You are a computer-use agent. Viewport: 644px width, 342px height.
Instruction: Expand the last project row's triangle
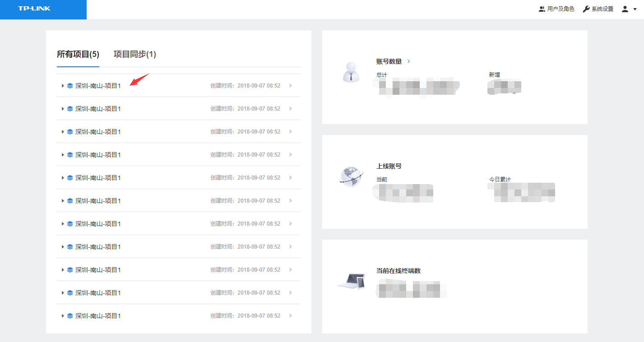coord(63,316)
